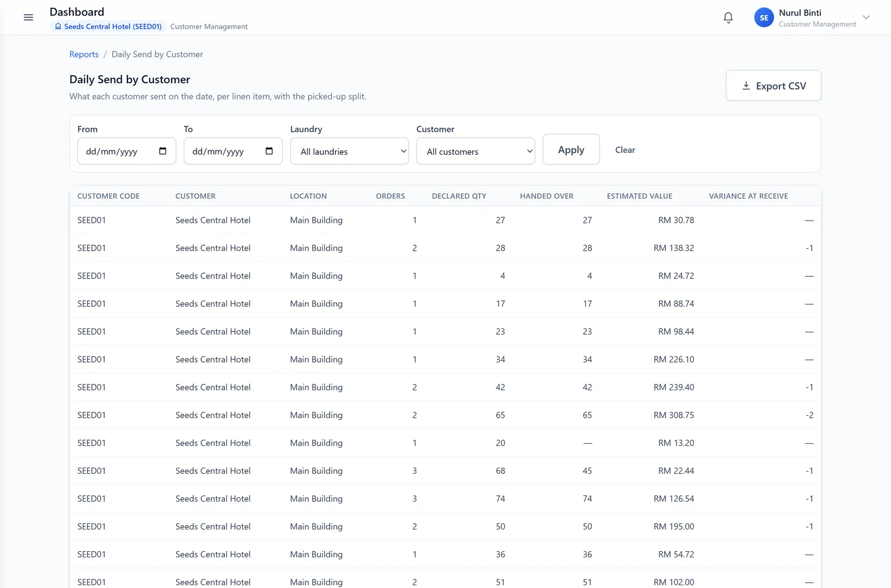
Task: Click Customer Management label beside hotel badge
Action: click(209, 26)
